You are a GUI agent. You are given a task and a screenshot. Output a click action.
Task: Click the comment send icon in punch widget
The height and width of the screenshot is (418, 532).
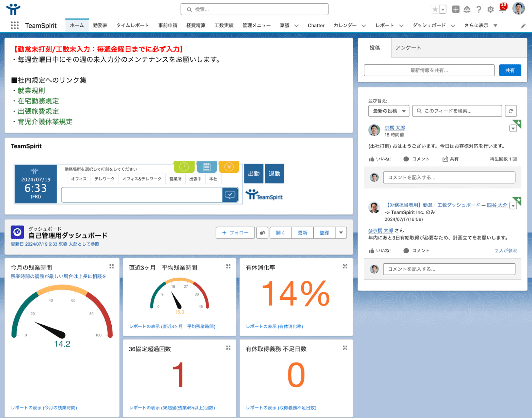[x=230, y=195]
